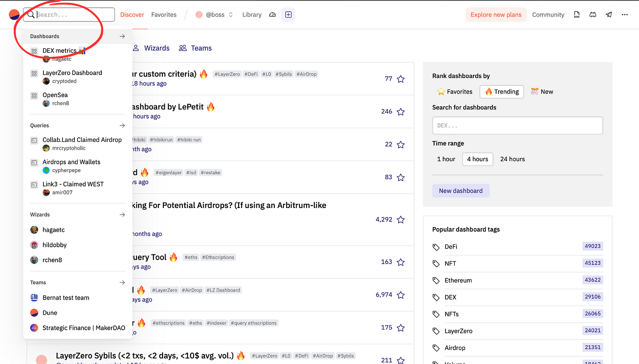The height and width of the screenshot is (364, 639).
Task: Click the New dashboard button
Action: pos(461,191)
